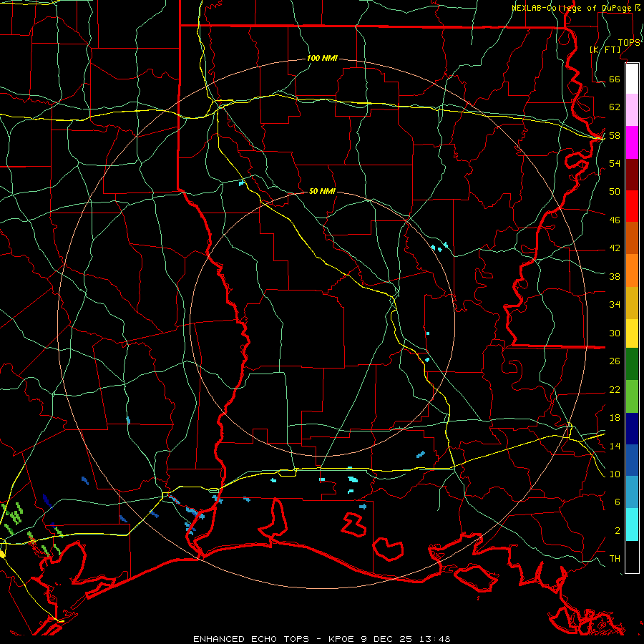The width and height of the screenshot is (644, 644).
Task: Click the medium blue swatch between 14 and 10
Action: coord(632,460)
